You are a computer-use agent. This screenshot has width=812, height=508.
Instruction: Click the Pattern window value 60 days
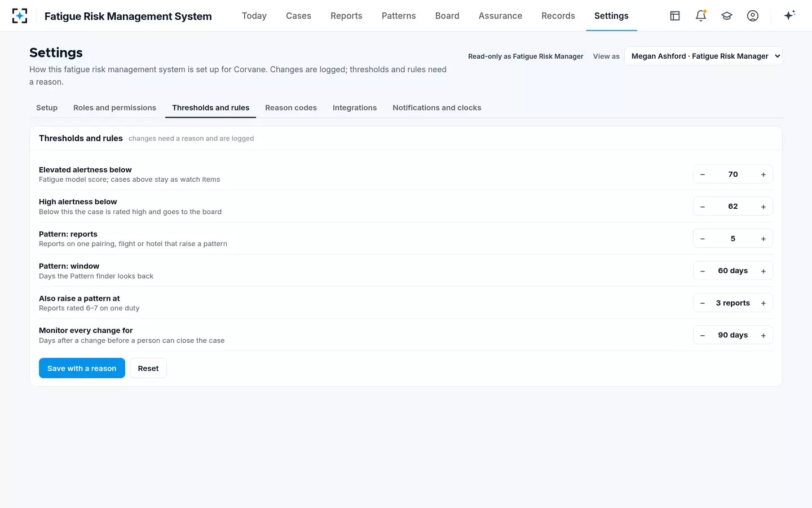coord(733,271)
